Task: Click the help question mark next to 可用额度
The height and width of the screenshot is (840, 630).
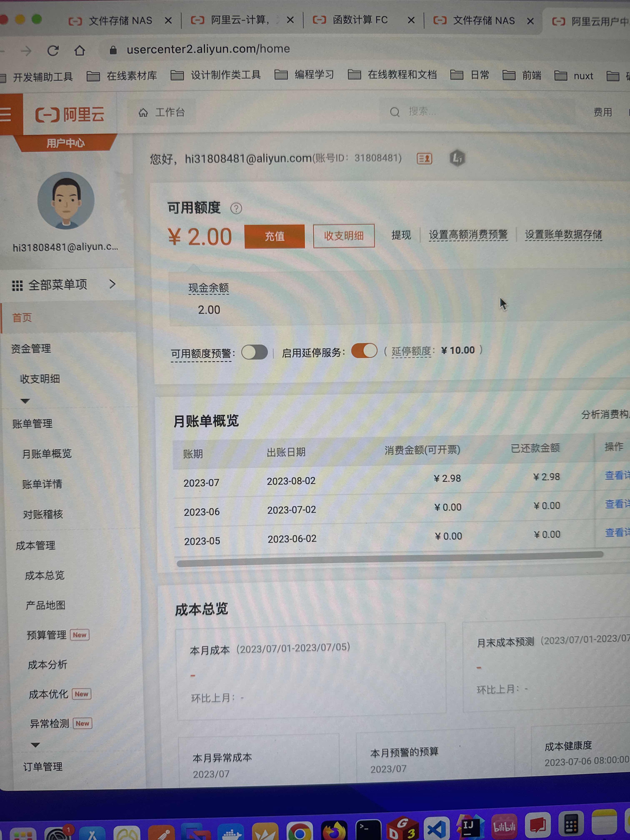Action: 236,208
